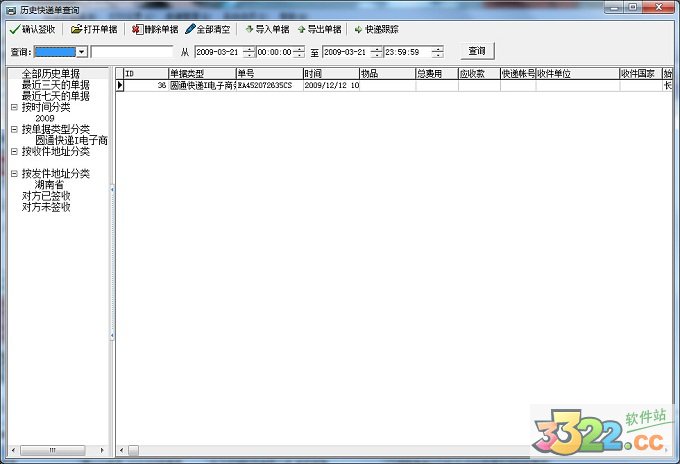Click the window icon in title bar
The height and width of the screenshot is (464, 680).
(x=11, y=10)
